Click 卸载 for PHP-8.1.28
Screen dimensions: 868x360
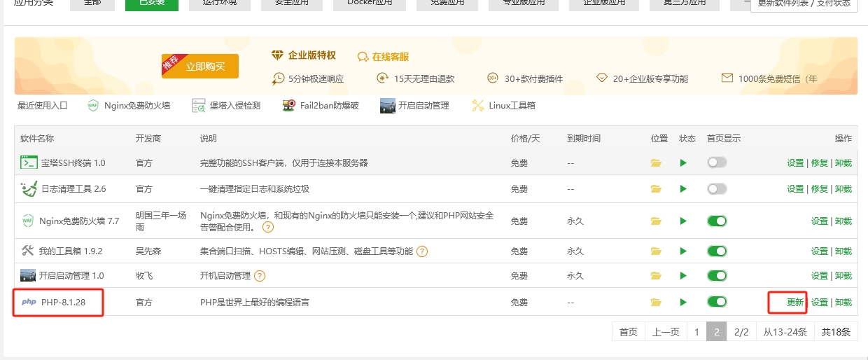pyautogui.click(x=843, y=303)
